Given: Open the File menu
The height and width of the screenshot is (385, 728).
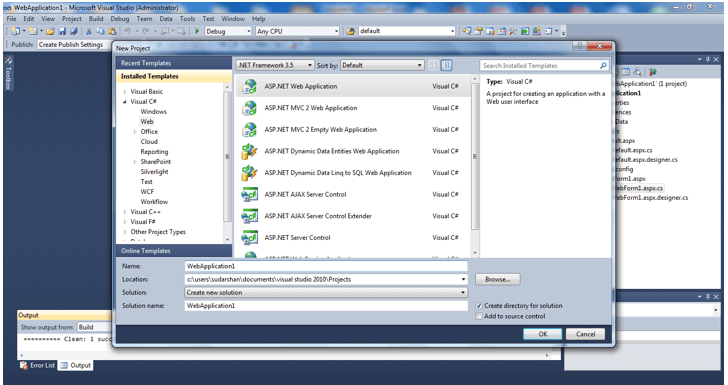Looking at the screenshot, I should pos(12,19).
